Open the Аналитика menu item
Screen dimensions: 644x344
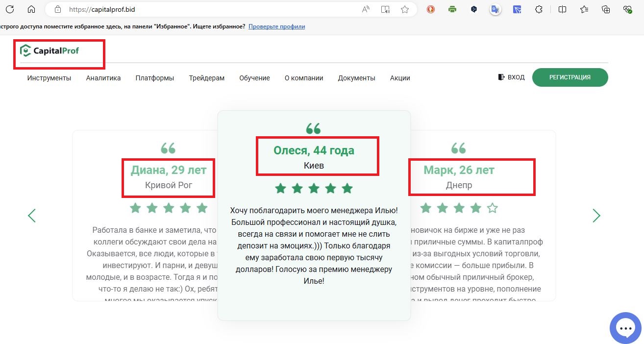103,78
